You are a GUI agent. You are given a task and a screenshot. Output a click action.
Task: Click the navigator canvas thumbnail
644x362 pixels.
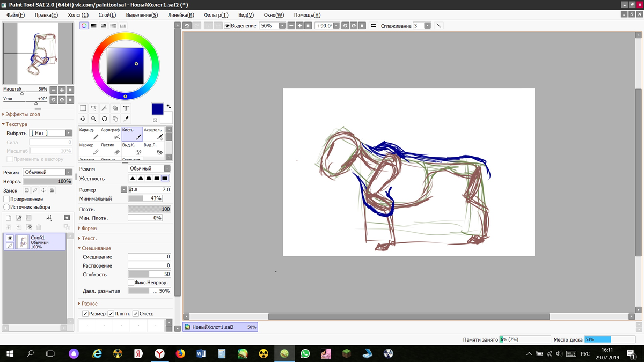[x=38, y=53]
